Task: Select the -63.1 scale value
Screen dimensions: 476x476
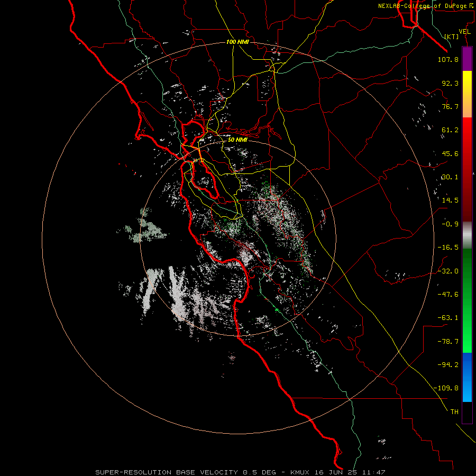Action: click(448, 318)
